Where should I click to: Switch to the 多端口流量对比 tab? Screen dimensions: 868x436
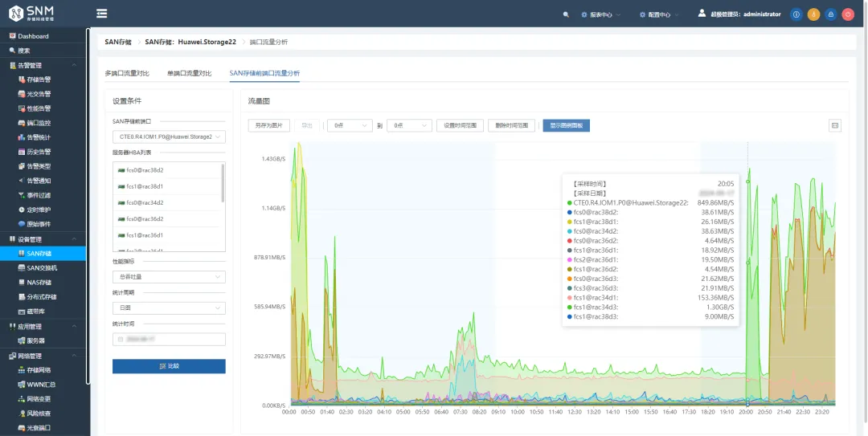[127, 73]
